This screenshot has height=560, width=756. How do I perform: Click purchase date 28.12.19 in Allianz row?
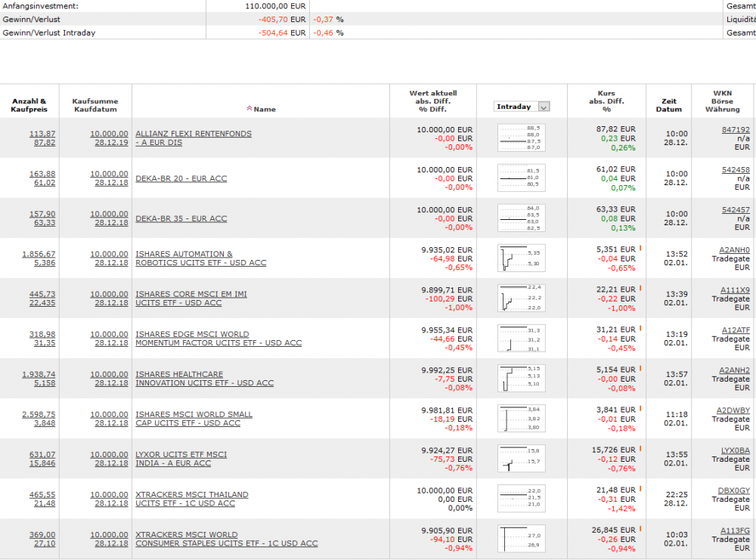coord(111,143)
